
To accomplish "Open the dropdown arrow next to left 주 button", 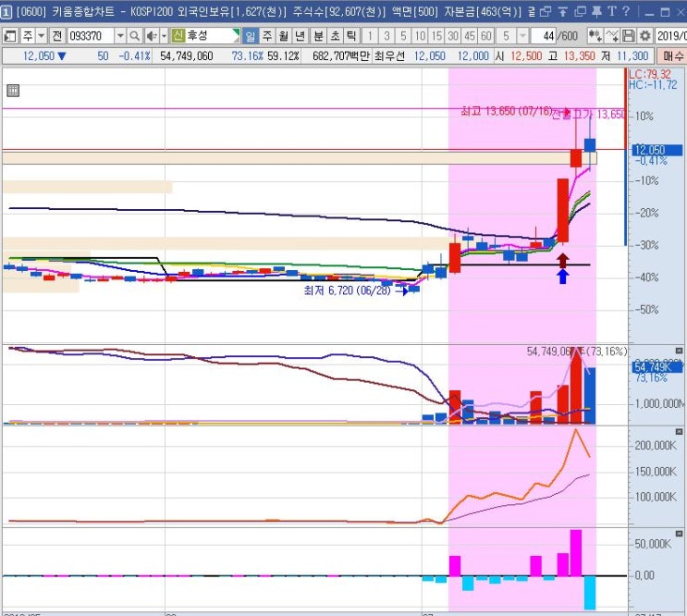I will (x=42, y=36).
